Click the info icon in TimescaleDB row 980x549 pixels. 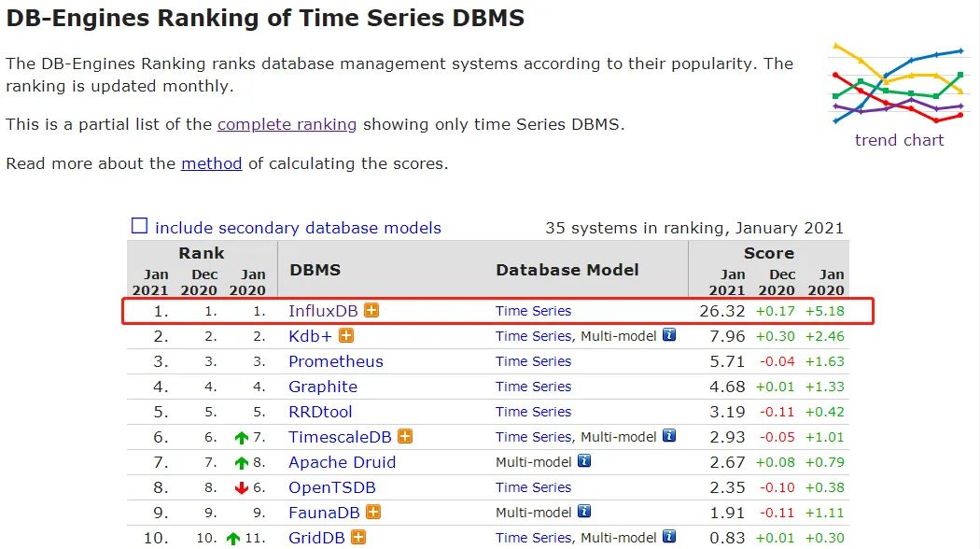669,435
